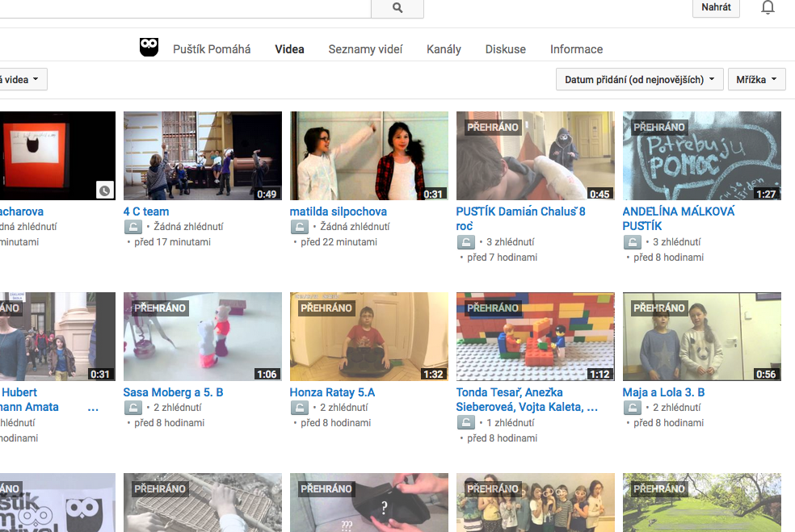Open the zacharova video title link
Viewport: 795px width, 532px height.
click(x=22, y=212)
